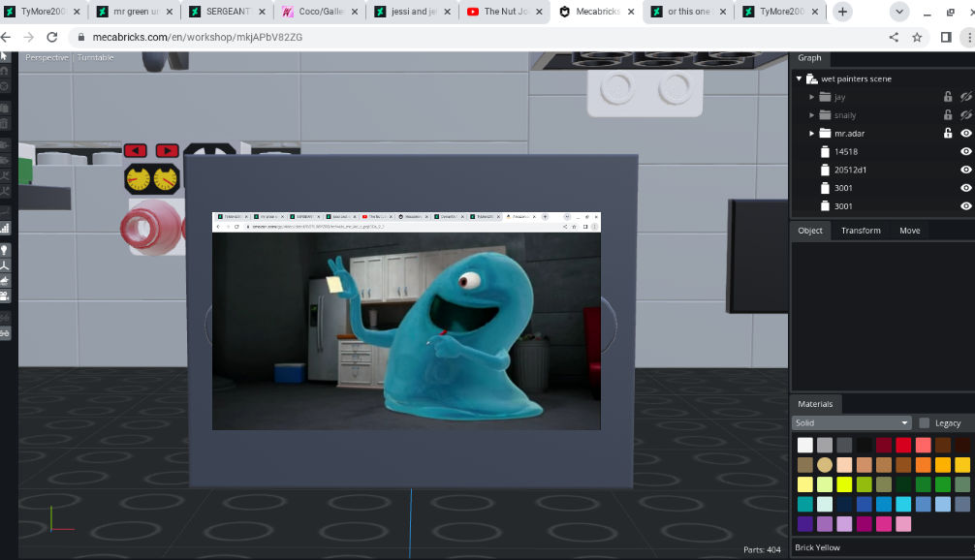975x560 pixels.
Task: Select part 20512d1 in the graph
Action: (850, 170)
